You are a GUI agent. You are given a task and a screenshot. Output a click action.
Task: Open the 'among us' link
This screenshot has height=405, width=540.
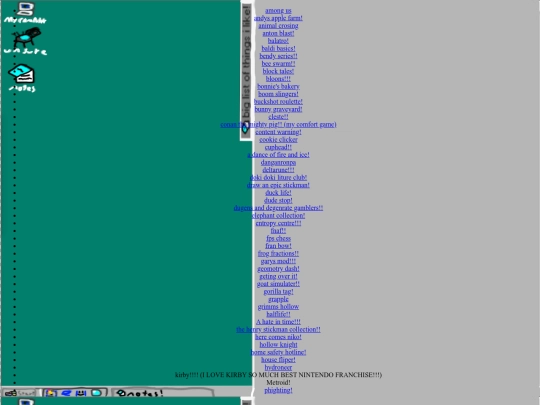click(x=278, y=11)
